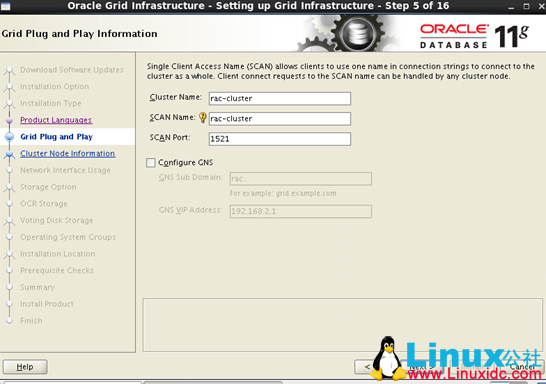Screen dimensions: 546x384
Task: Click the Cluster Name input field
Action: pos(280,99)
